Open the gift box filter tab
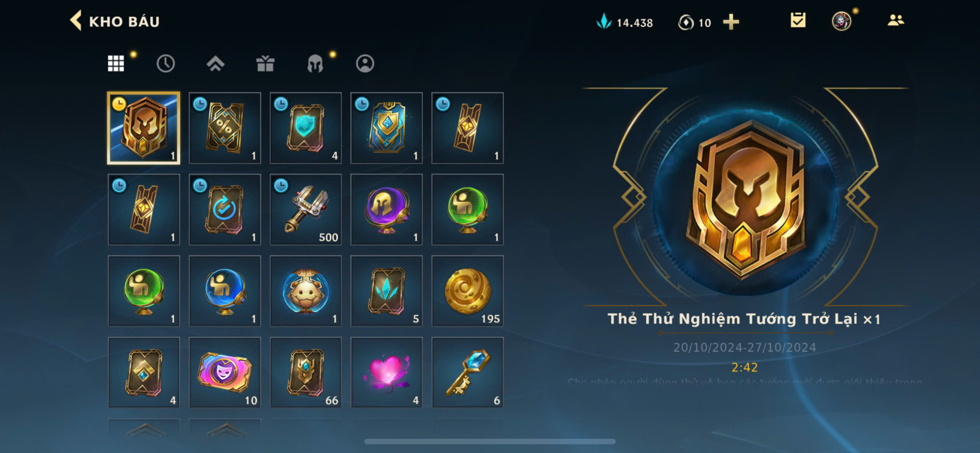This screenshot has width=980, height=453. click(265, 63)
